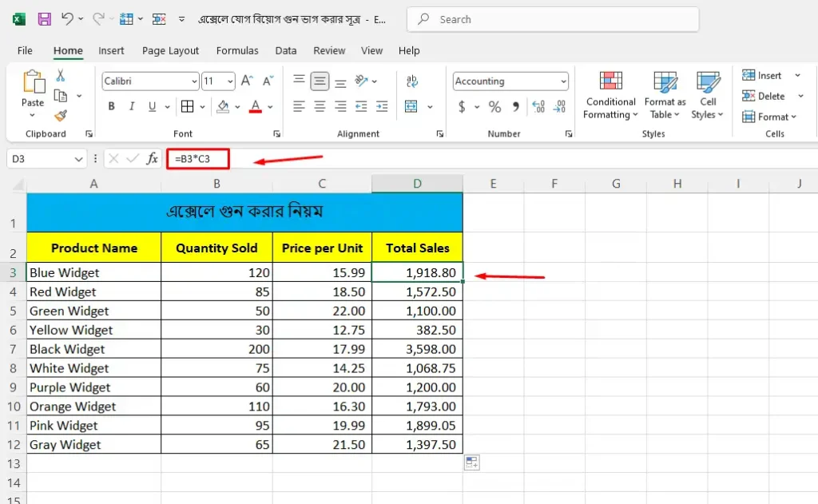Click the Cut scissors icon
The image size is (818, 504).
click(61, 76)
